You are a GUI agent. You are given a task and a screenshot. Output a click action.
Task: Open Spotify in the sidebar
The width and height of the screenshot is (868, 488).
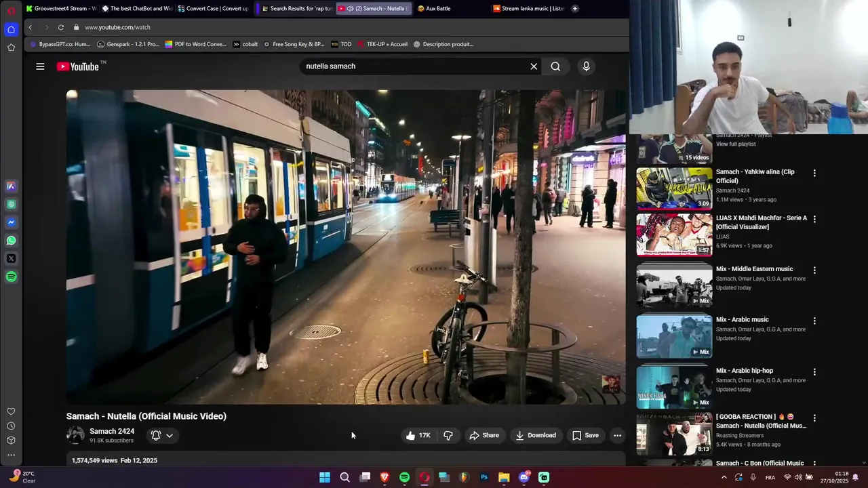tap(11, 277)
